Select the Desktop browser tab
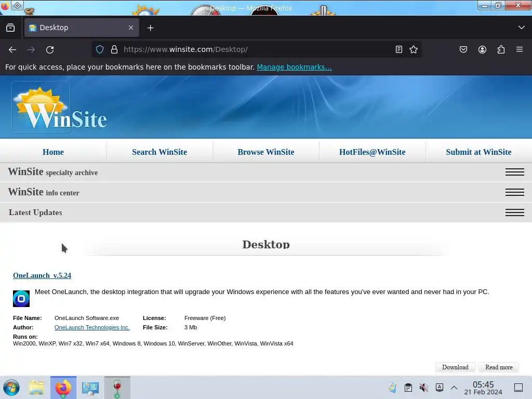Image resolution: width=532 pixels, height=399 pixels. tap(82, 28)
